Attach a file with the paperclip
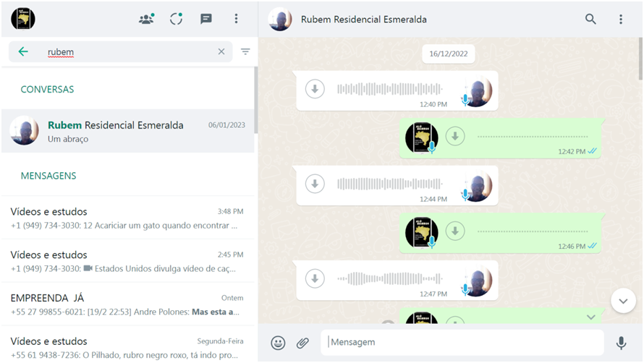The image size is (644, 363). click(302, 343)
